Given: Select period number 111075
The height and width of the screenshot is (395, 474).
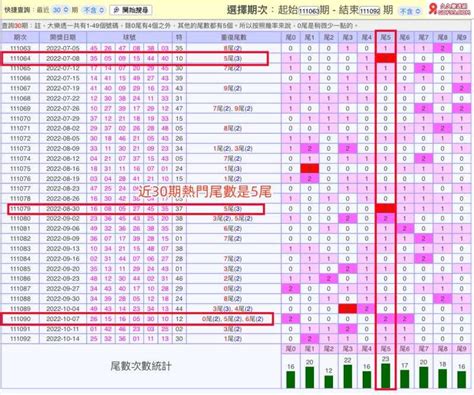Looking at the screenshot, I should tap(20, 169).
